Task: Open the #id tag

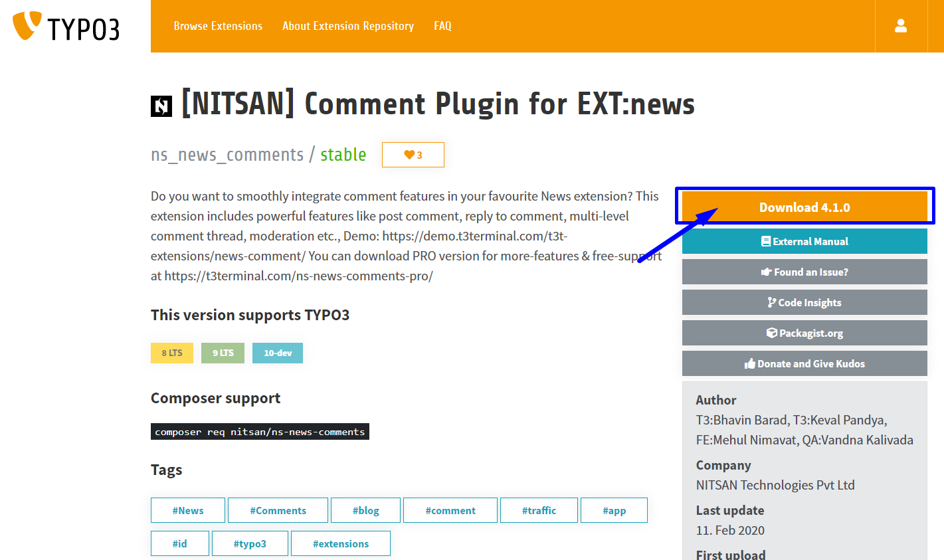Action: coord(180,543)
